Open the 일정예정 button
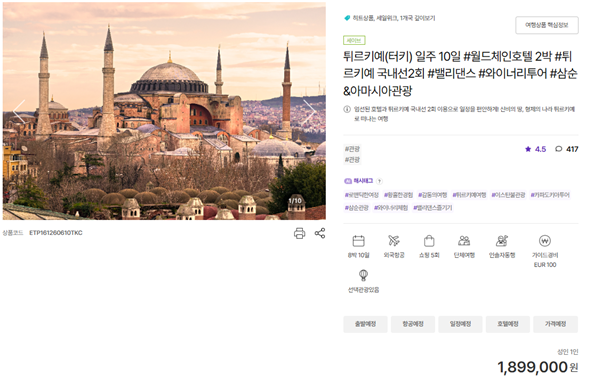Viewport: 602px width, 383px height. (x=460, y=324)
